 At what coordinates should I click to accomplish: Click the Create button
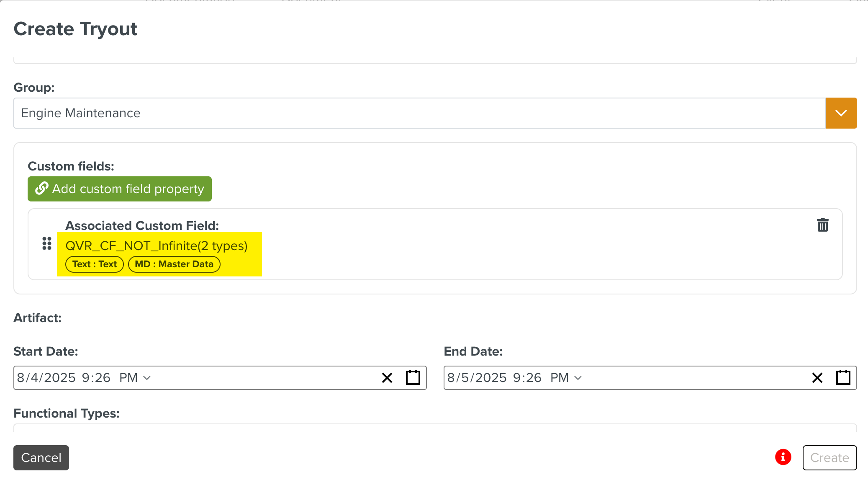[829, 458]
